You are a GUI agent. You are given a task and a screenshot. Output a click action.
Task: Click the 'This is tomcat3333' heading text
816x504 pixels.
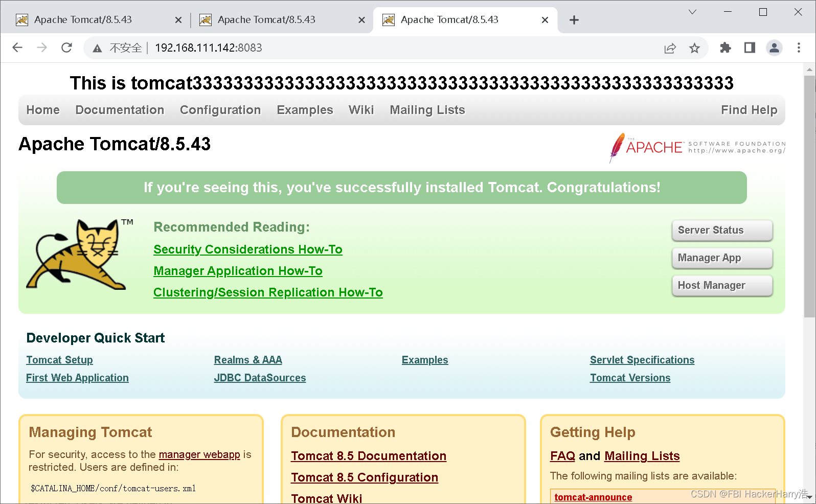(x=402, y=83)
